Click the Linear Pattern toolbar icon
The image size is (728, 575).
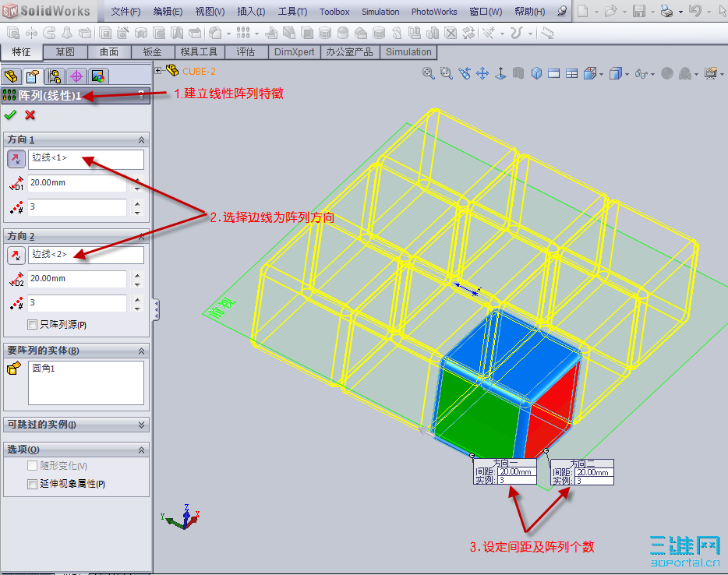[x=243, y=33]
